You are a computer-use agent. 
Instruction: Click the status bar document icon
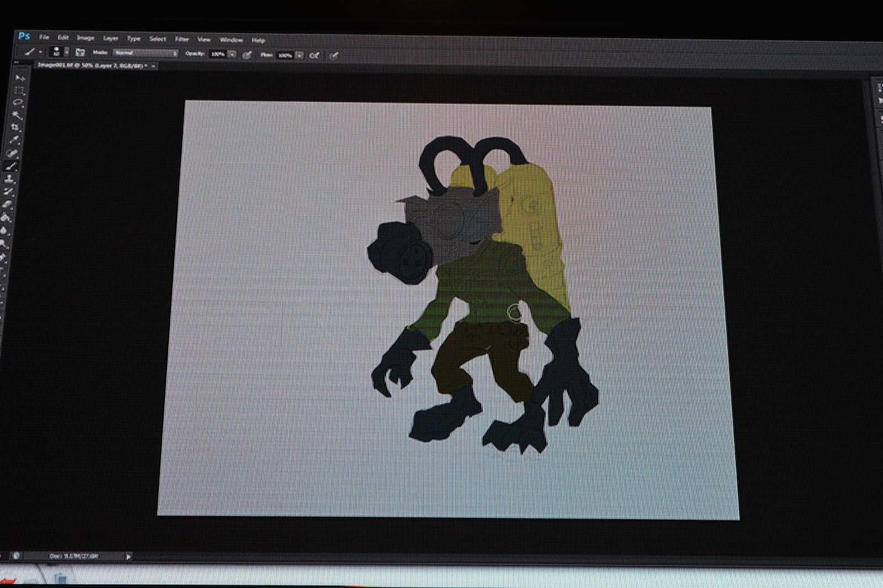coord(16,556)
